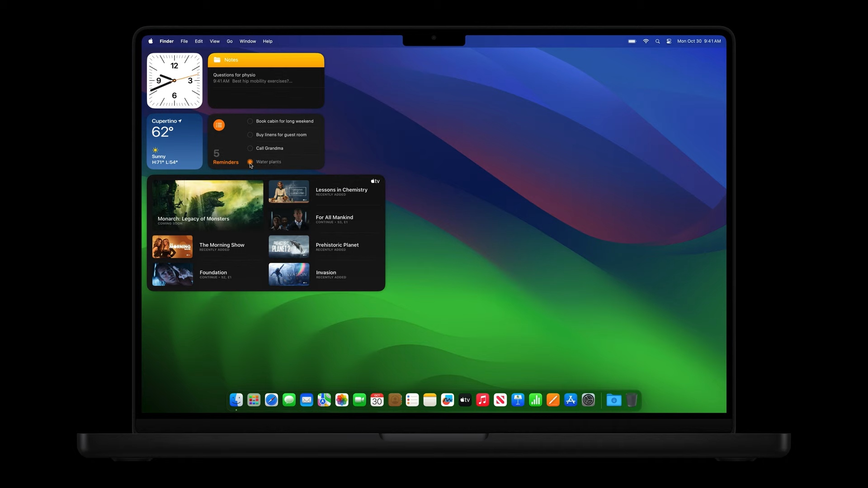
Task: Click orange Reminders list icon in widget
Action: (219, 125)
